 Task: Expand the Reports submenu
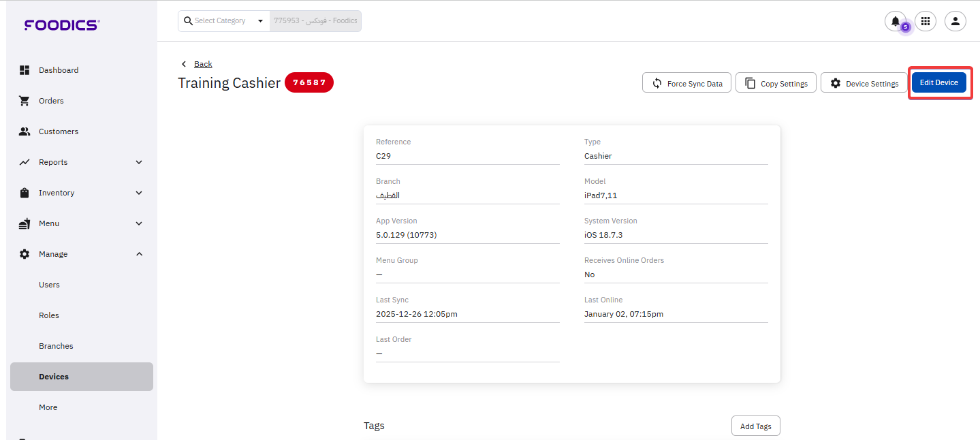tap(139, 162)
